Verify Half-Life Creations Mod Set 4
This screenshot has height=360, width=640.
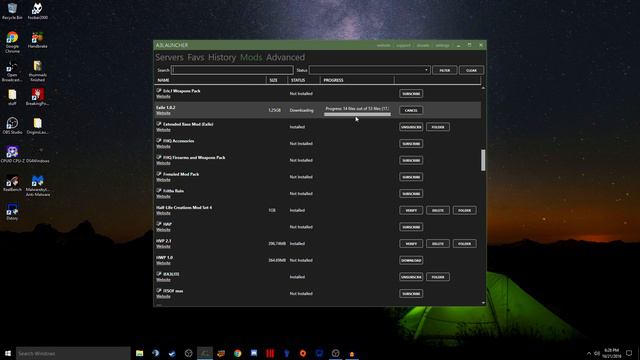(x=411, y=210)
